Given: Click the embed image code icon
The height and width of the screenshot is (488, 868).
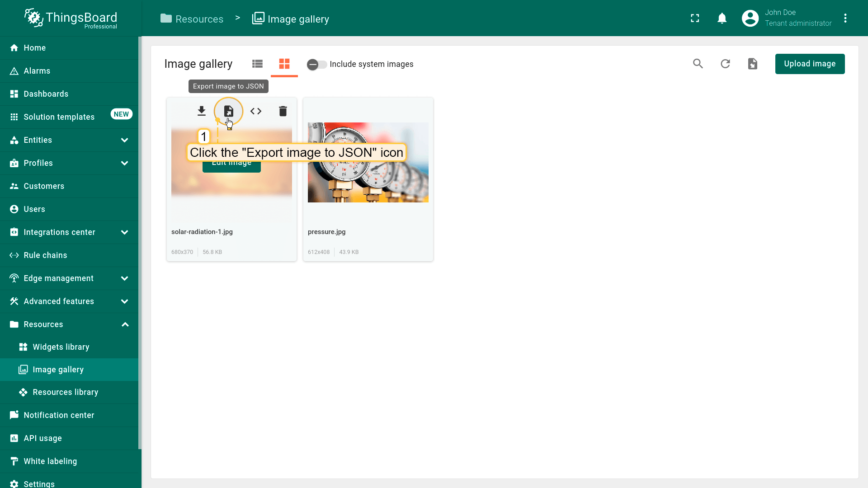Looking at the screenshot, I should (x=256, y=111).
